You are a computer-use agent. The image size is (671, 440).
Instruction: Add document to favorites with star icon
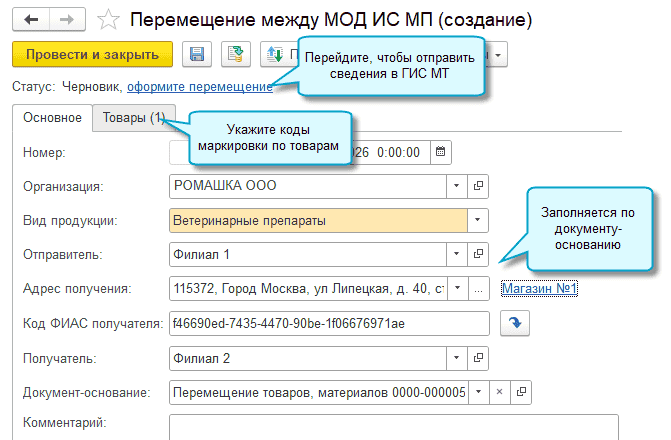[x=112, y=19]
